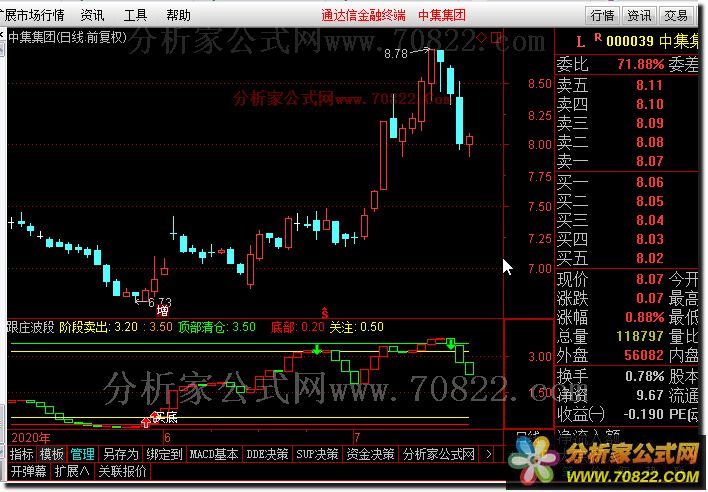Viewport: 708px width, 492px height.
Task: Open the 市场行情 menu at far left
Action: [32, 15]
